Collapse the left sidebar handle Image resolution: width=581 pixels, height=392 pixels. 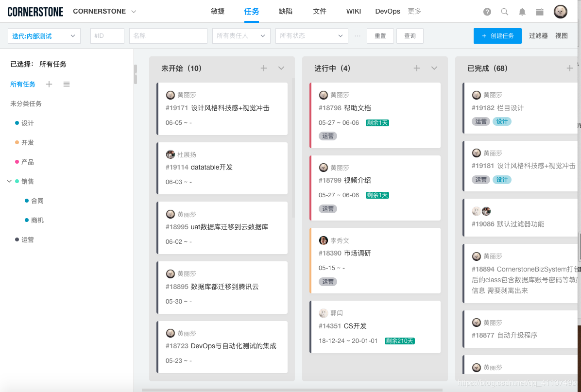(x=136, y=74)
